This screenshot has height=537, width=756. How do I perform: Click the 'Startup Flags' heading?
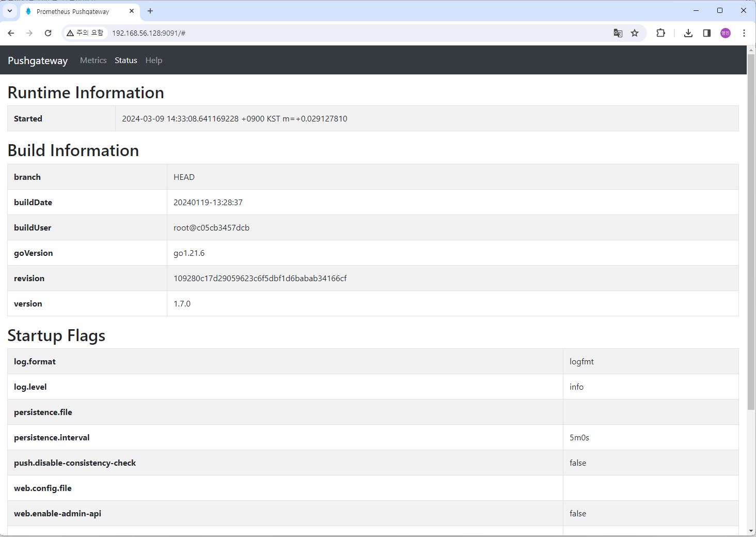click(56, 336)
